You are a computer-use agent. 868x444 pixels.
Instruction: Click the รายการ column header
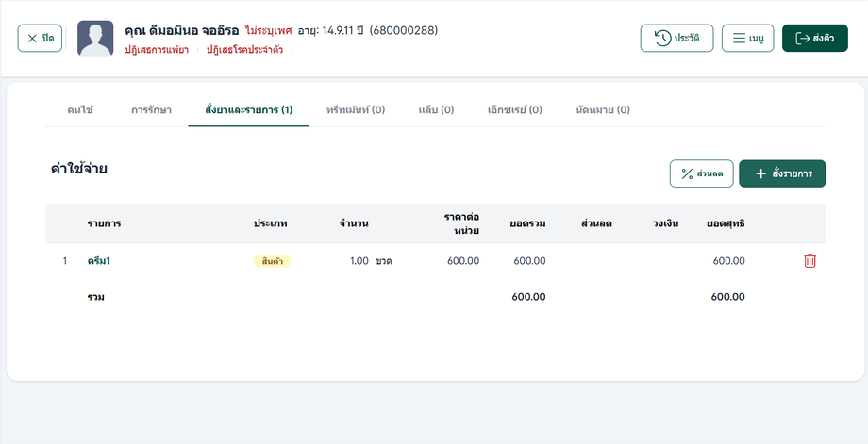(104, 223)
